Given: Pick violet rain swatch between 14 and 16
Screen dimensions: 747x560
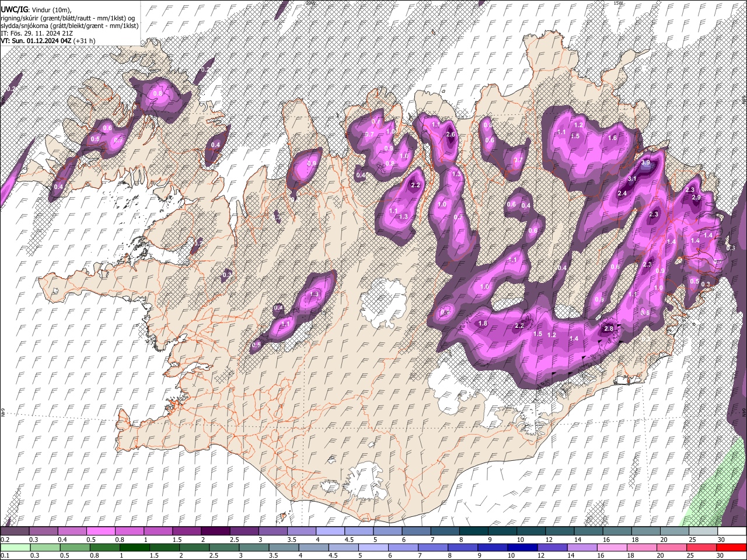Looking at the screenshot, I should pos(581,548).
